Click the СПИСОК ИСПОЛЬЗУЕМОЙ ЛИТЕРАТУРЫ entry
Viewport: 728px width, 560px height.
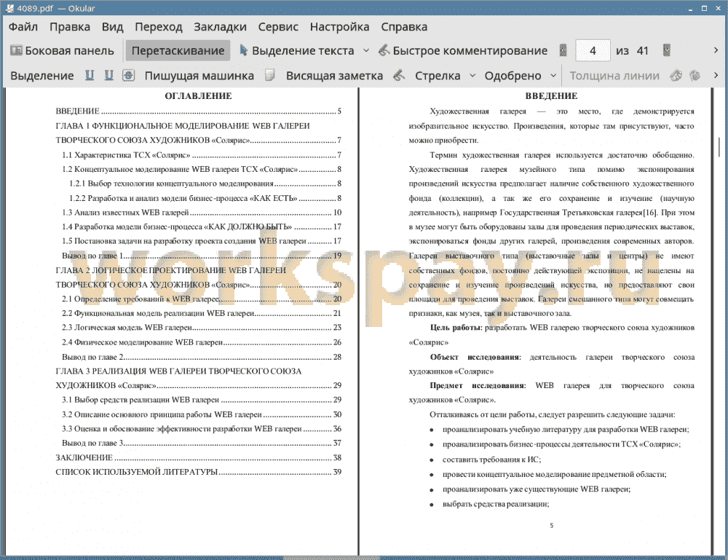pos(198,472)
